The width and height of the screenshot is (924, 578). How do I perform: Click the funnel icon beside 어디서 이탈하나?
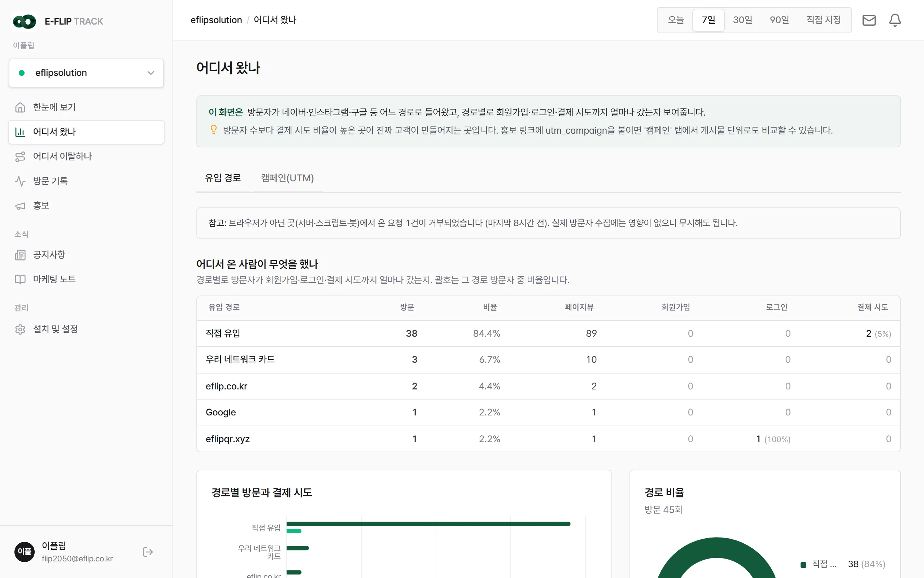(20, 157)
